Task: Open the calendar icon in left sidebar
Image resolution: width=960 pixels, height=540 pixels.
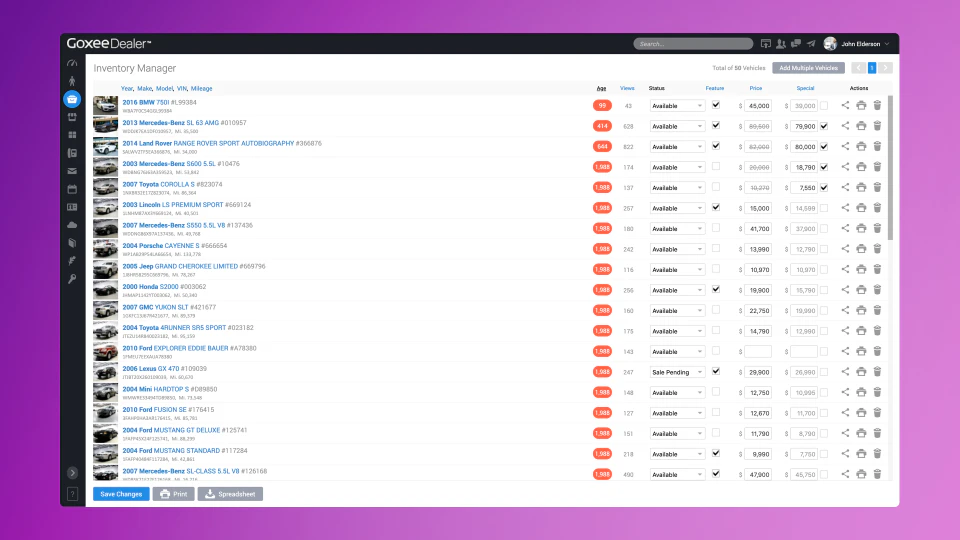Action: click(72, 189)
